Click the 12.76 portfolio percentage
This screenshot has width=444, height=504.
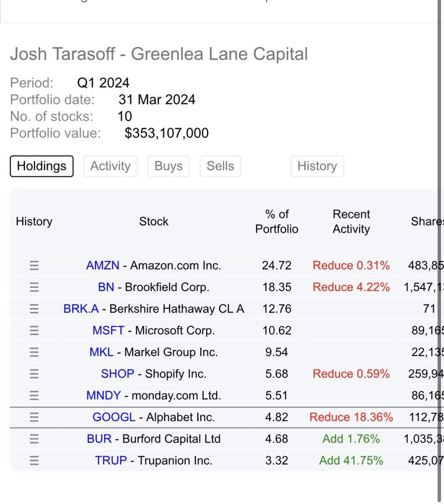[x=277, y=309]
